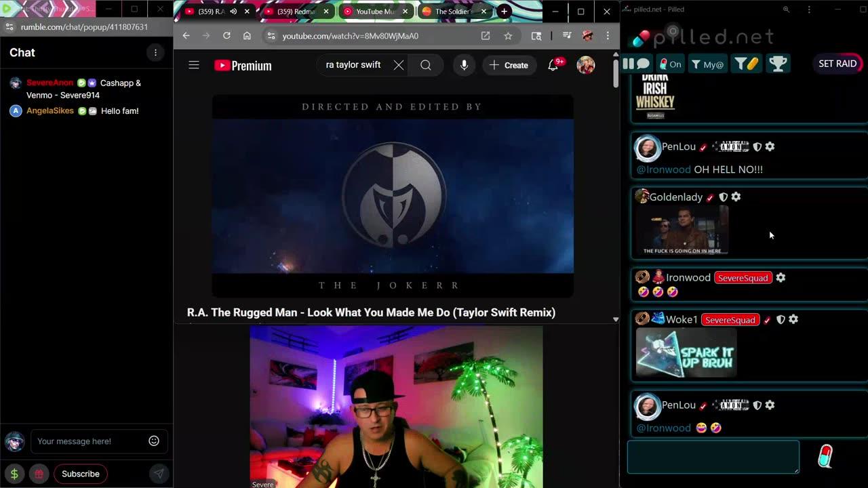Viewport: 868px width, 488px height.
Task: Click SevereSquad badge next to Woke1
Action: (730, 320)
